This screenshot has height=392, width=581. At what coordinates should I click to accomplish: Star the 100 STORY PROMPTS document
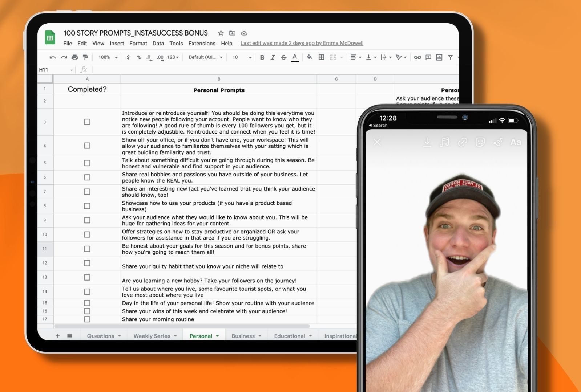click(x=221, y=33)
